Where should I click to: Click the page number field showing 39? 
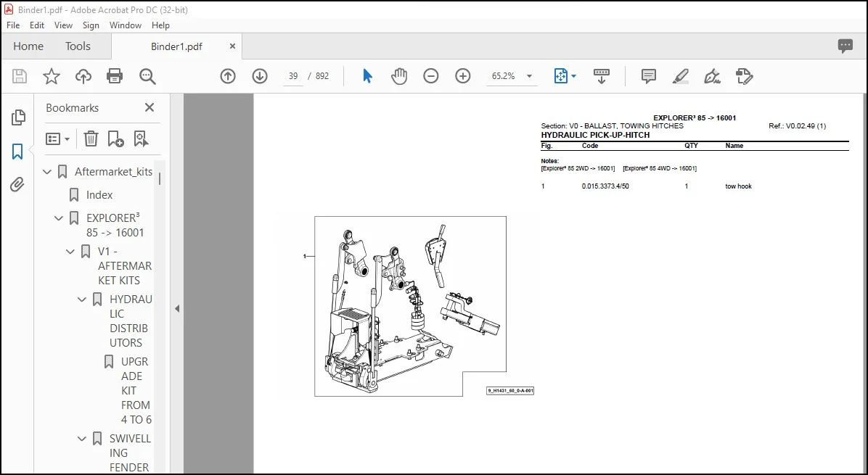coord(293,76)
